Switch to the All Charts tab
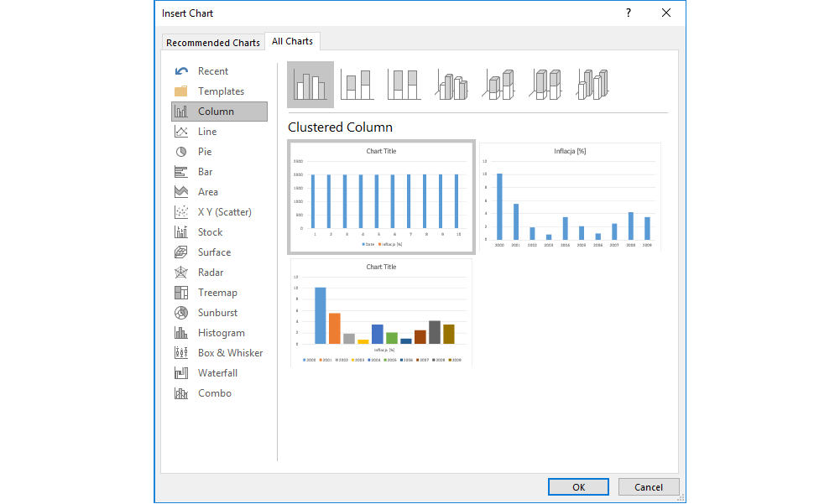 coord(292,41)
